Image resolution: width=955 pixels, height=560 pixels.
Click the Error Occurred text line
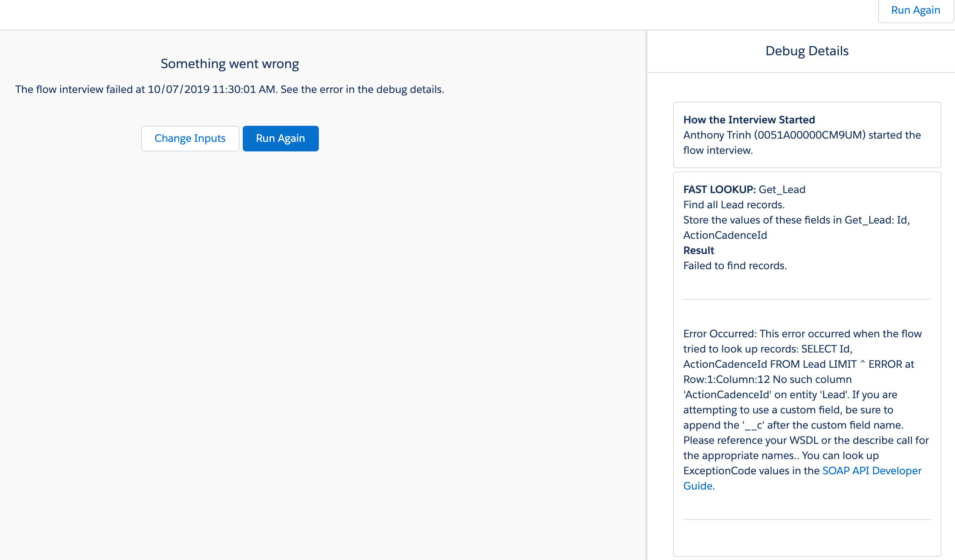click(x=802, y=334)
